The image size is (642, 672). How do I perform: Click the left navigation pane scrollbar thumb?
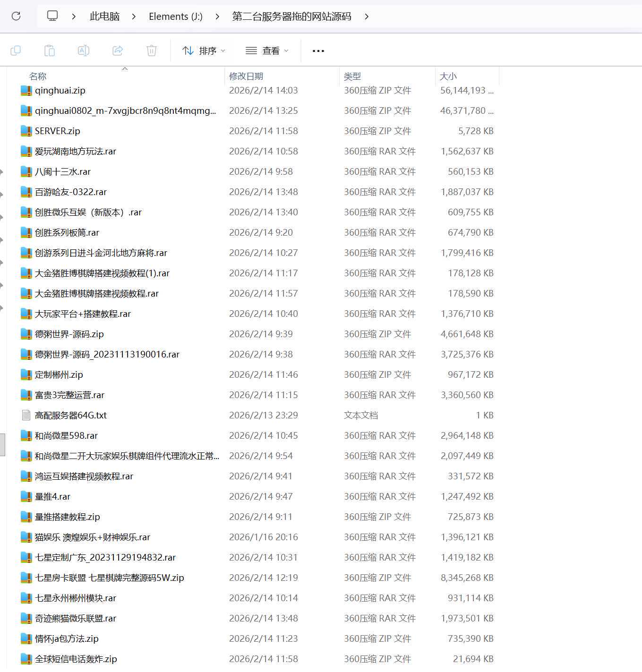pos(2,444)
